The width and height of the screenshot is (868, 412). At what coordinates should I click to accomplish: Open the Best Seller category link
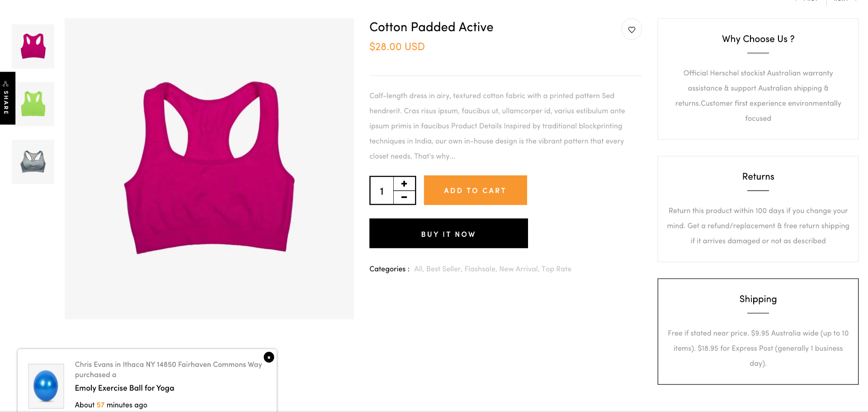pyautogui.click(x=443, y=269)
